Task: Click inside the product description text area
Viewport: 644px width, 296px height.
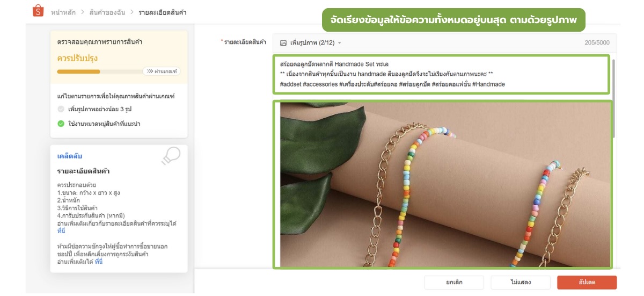Action: tap(441, 74)
